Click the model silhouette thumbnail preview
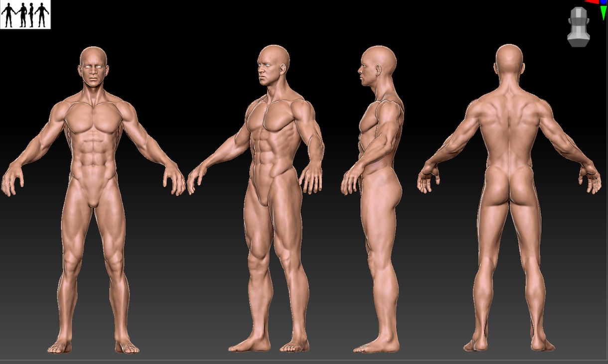Image resolution: width=608 pixels, height=364 pixels. (25, 14)
